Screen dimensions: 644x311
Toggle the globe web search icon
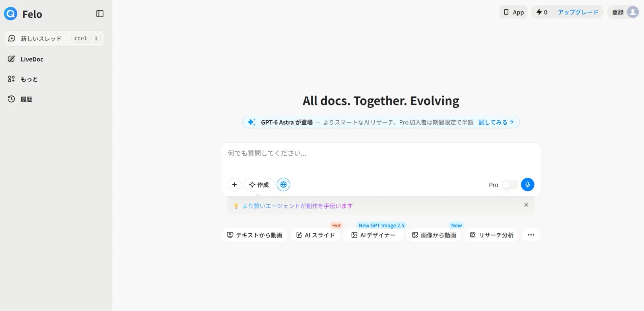283,185
